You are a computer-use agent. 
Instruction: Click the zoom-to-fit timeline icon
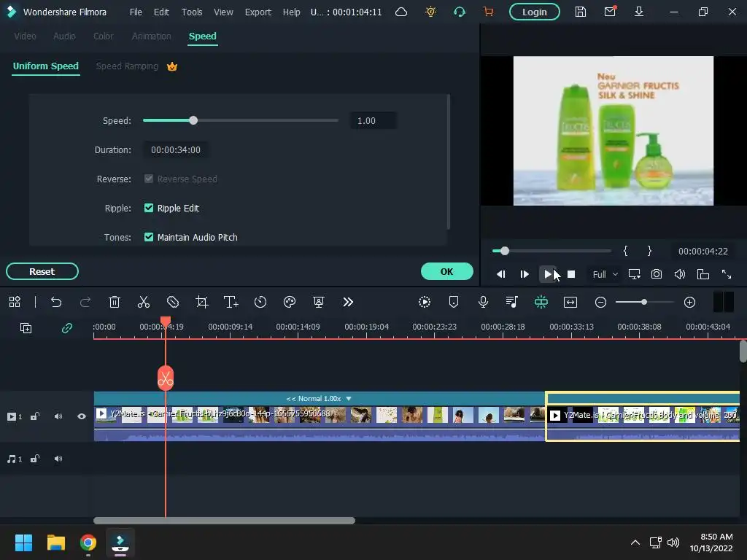[570, 302]
